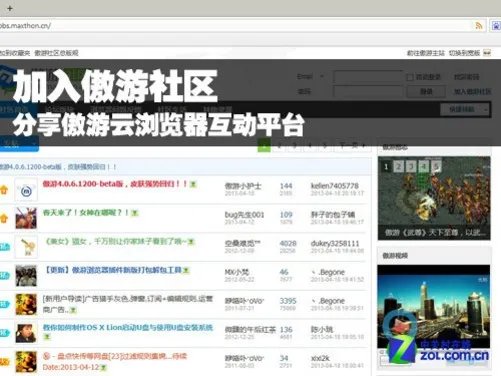Open author profile bug先生001

(x=244, y=215)
